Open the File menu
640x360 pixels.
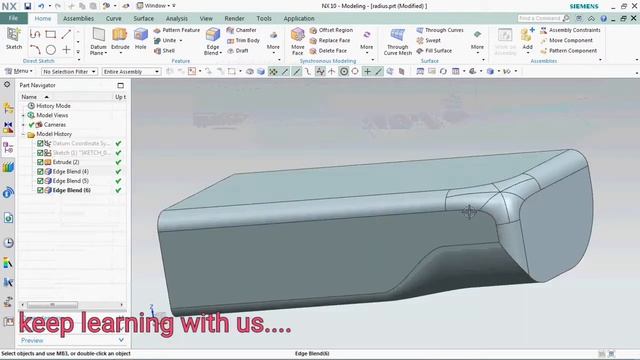pos(13,18)
